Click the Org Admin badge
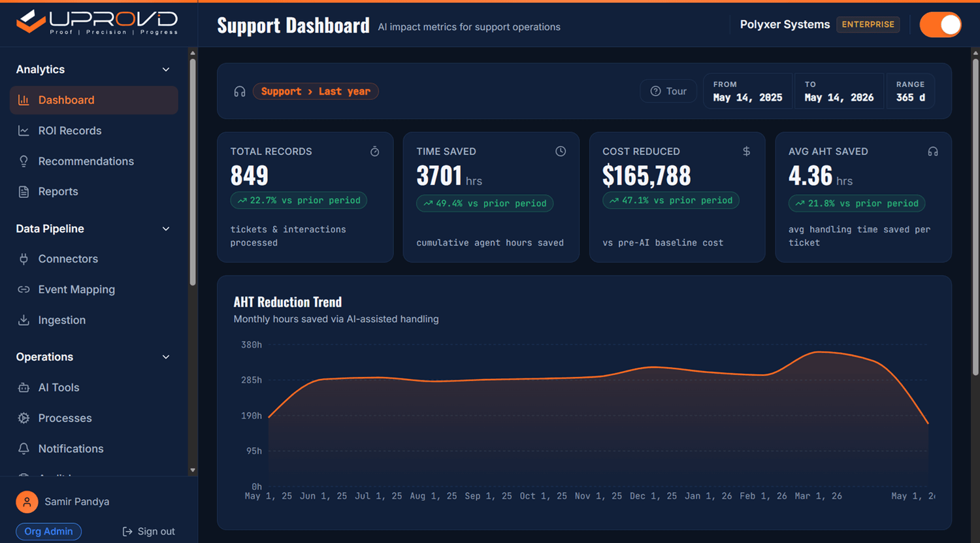 48,532
